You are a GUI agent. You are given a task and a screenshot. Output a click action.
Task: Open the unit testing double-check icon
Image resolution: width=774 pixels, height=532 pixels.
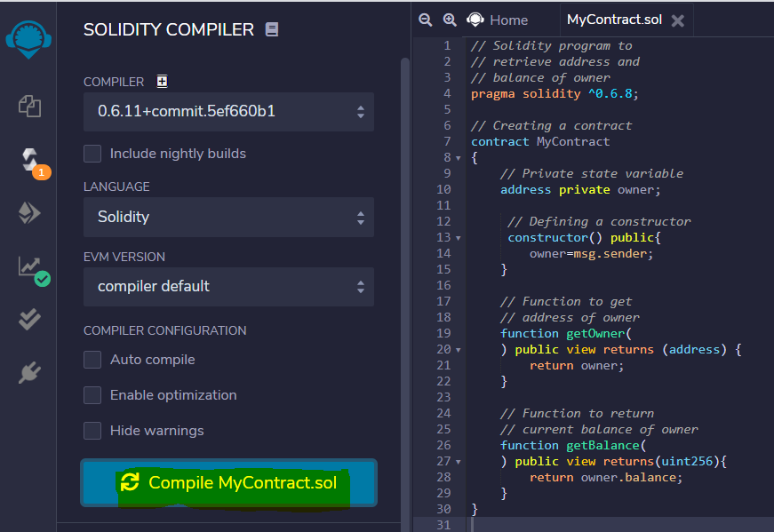29,320
